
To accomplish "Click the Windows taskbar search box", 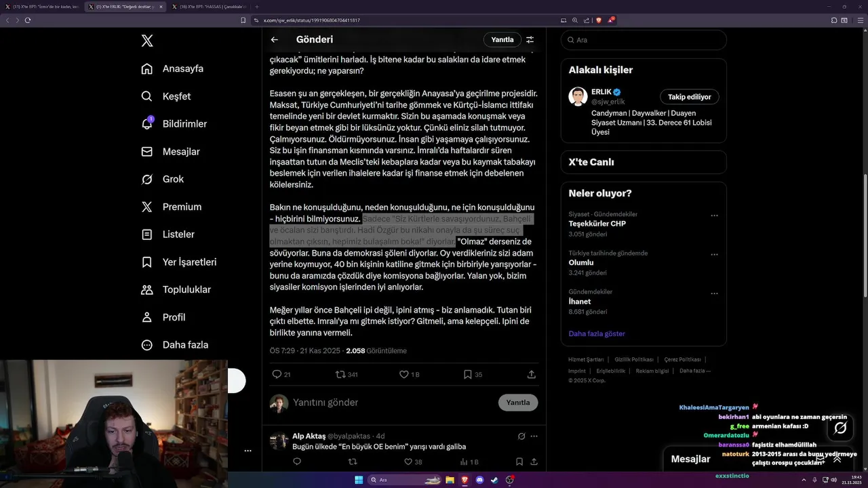I will [x=403, y=480].
